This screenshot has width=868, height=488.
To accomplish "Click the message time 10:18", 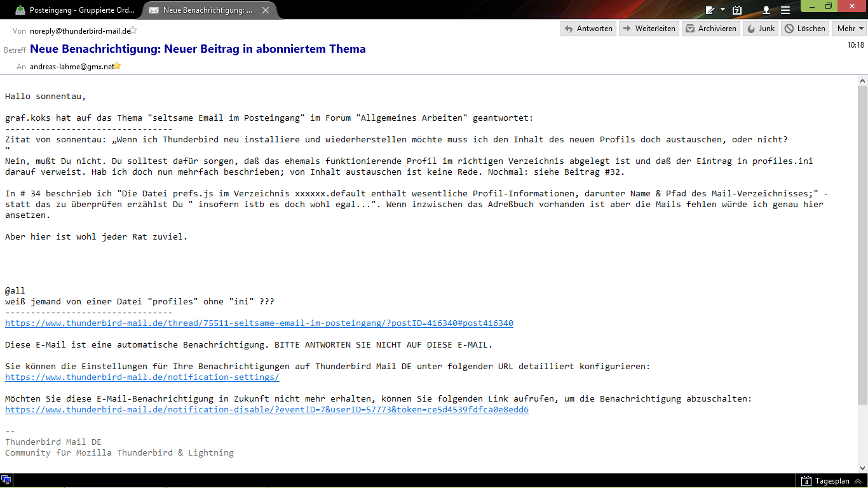I will point(856,45).
